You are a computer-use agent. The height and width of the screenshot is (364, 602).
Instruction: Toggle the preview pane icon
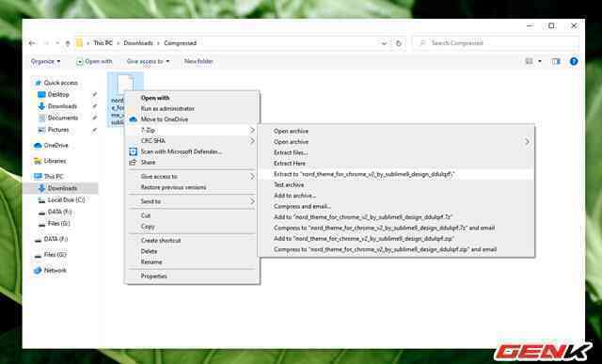click(556, 61)
